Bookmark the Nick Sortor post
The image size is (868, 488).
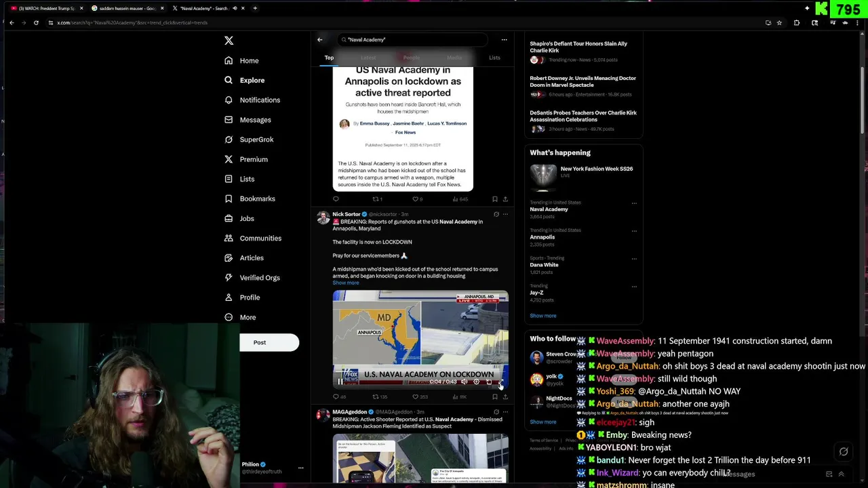(495, 396)
